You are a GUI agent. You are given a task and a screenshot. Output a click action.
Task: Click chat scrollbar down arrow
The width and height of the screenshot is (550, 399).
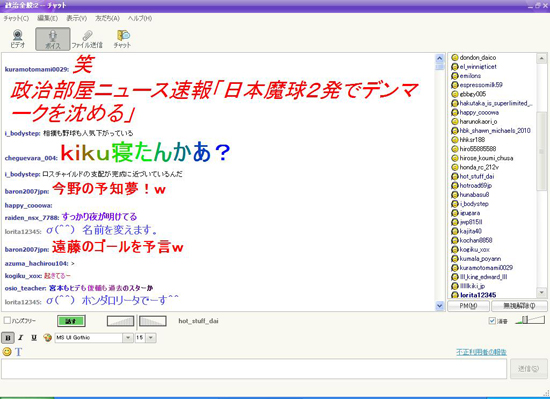(440, 306)
